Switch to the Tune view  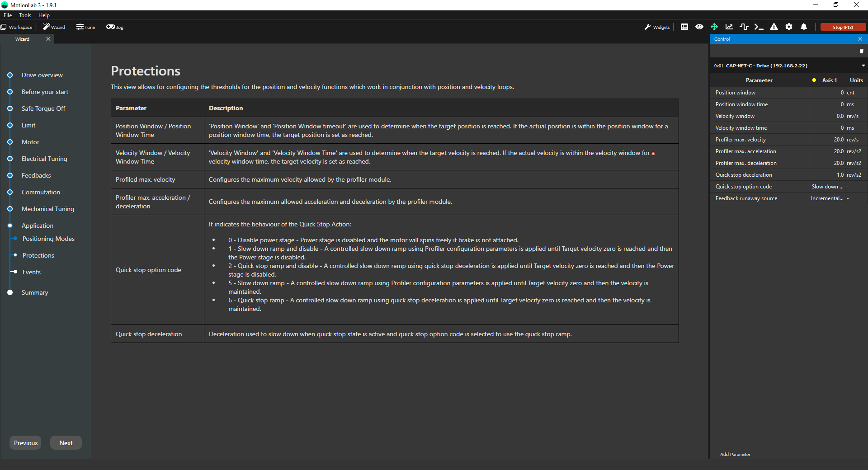(x=86, y=27)
